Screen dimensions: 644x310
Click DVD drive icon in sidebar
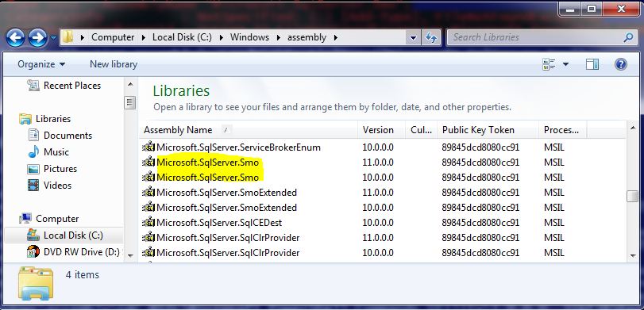coord(33,251)
